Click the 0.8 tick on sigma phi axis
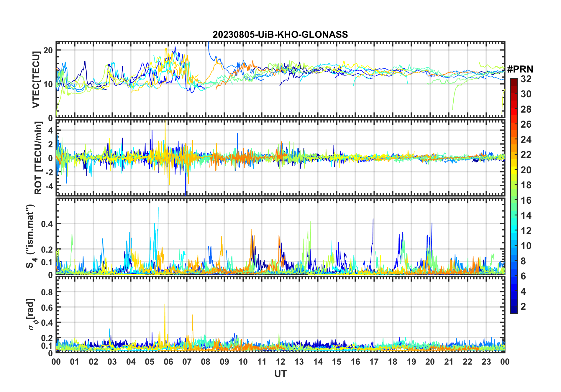This screenshot has height=392, width=561. click(x=47, y=292)
